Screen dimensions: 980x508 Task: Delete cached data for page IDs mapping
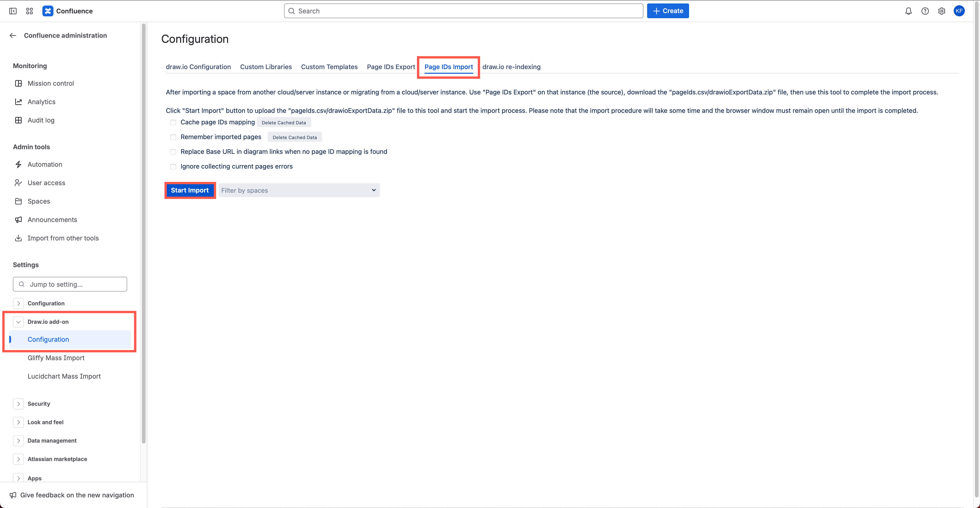(x=284, y=122)
